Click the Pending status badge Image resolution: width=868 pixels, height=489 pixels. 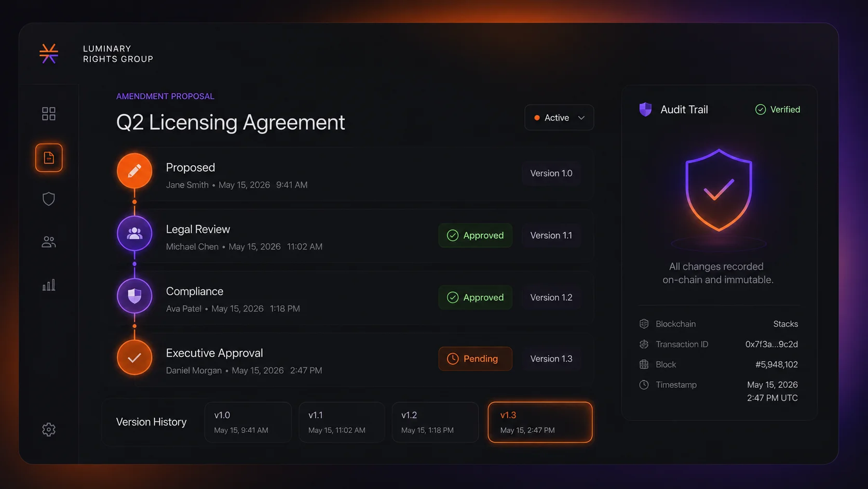475,359
